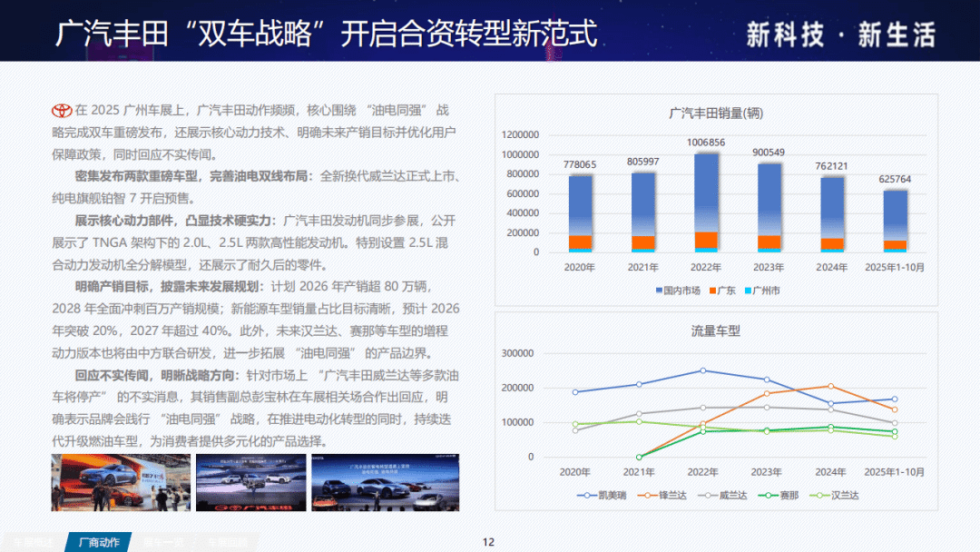Viewport: 980px width, 552px height.
Task: Click the data label 762121
Action: point(831,165)
